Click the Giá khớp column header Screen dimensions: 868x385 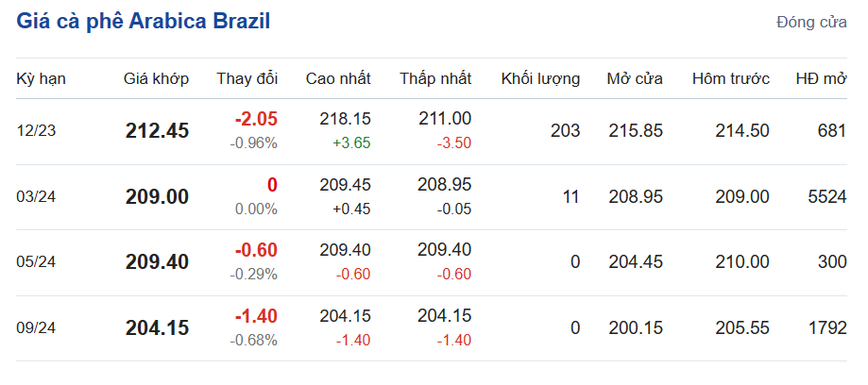tap(156, 79)
